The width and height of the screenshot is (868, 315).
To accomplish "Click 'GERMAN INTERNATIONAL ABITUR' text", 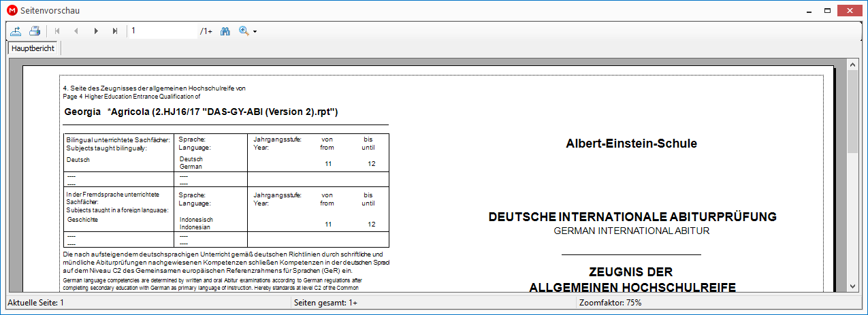I will click(x=632, y=231).
